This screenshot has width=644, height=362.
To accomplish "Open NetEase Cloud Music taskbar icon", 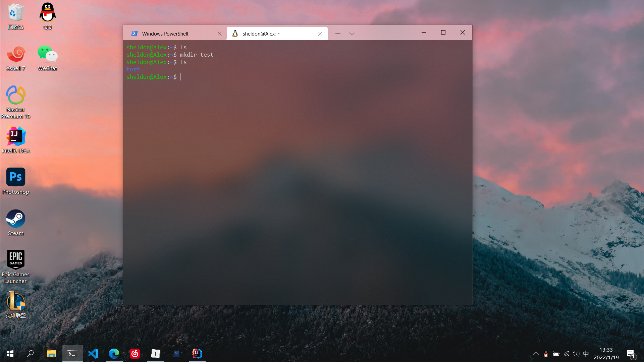I will click(135, 354).
